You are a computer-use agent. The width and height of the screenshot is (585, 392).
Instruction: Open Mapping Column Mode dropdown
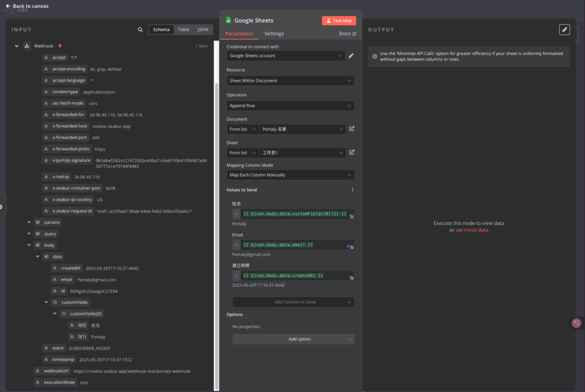(290, 175)
